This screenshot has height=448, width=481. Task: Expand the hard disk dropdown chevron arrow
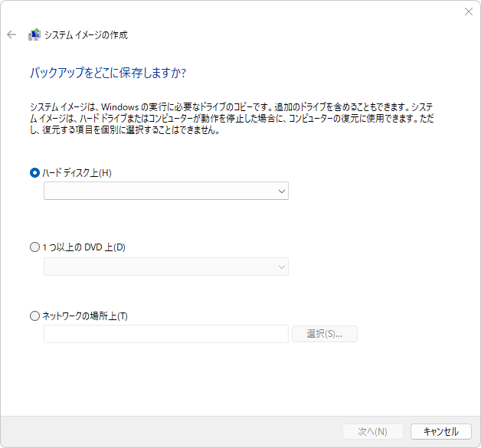pos(282,191)
